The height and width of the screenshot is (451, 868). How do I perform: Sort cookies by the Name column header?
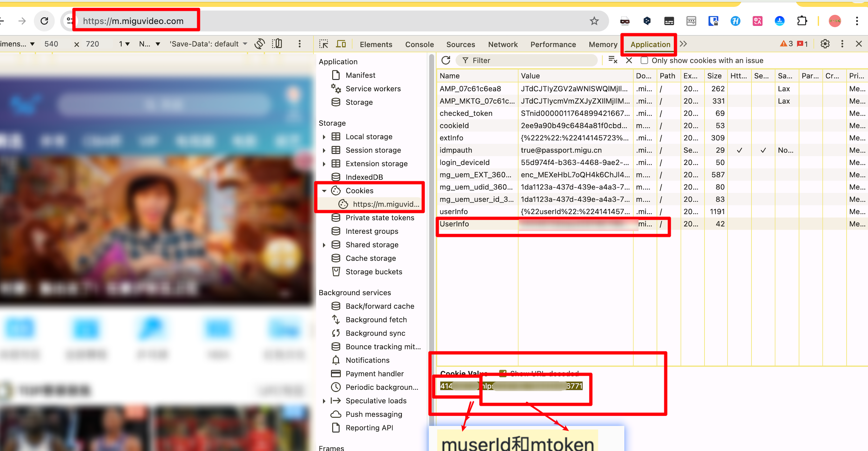coord(477,76)
